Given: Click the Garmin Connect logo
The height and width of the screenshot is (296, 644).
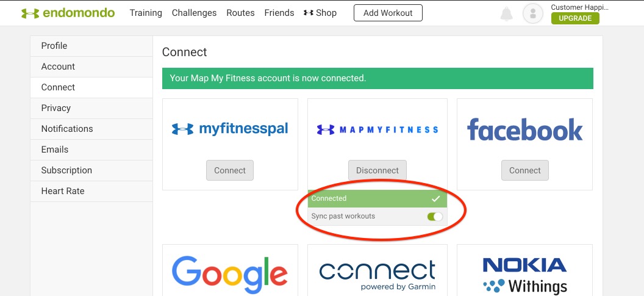Looking at the screenshot, I should pos(377,275).
